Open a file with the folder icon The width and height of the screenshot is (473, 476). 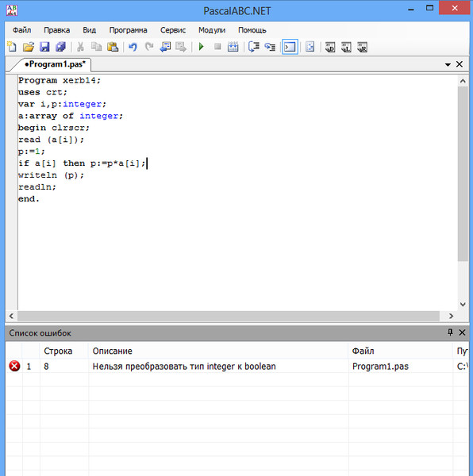tap(29, 47)
